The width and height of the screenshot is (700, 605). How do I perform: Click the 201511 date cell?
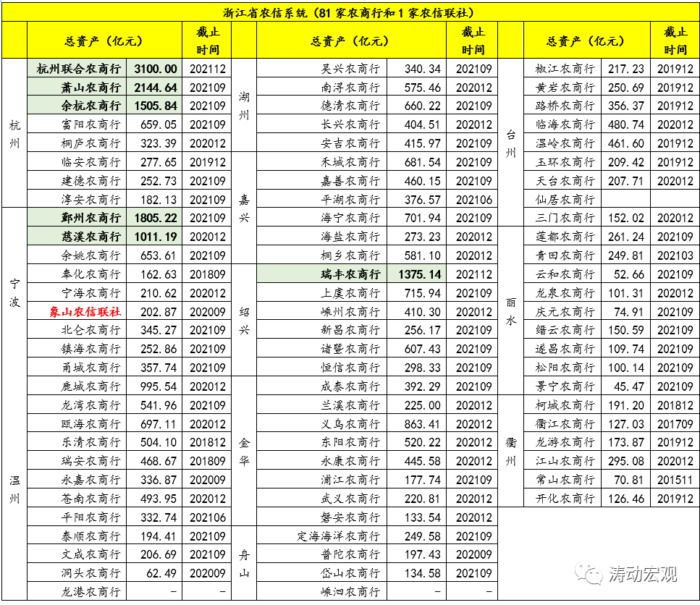675,480
